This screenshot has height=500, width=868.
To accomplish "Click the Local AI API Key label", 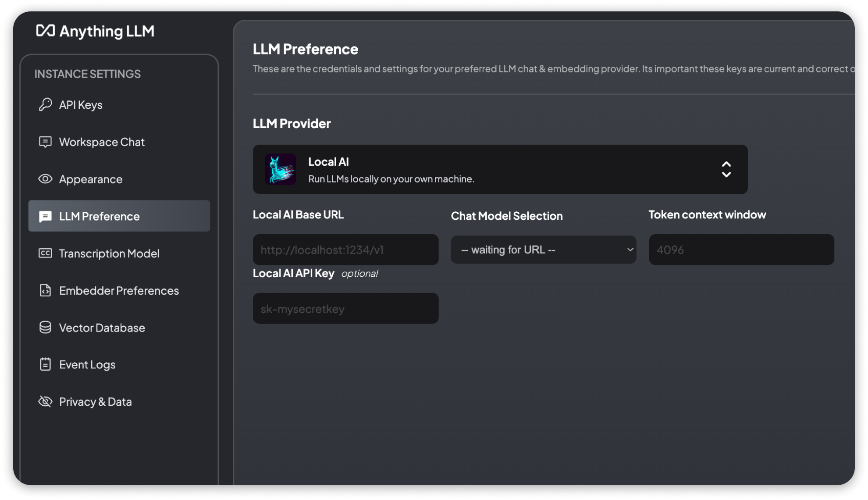I will [x=294, y=273].
